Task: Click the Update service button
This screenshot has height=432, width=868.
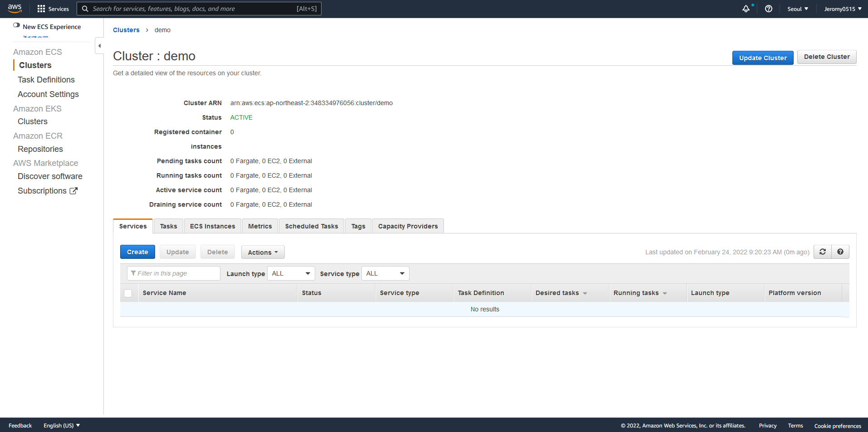Action: (178, 252)
